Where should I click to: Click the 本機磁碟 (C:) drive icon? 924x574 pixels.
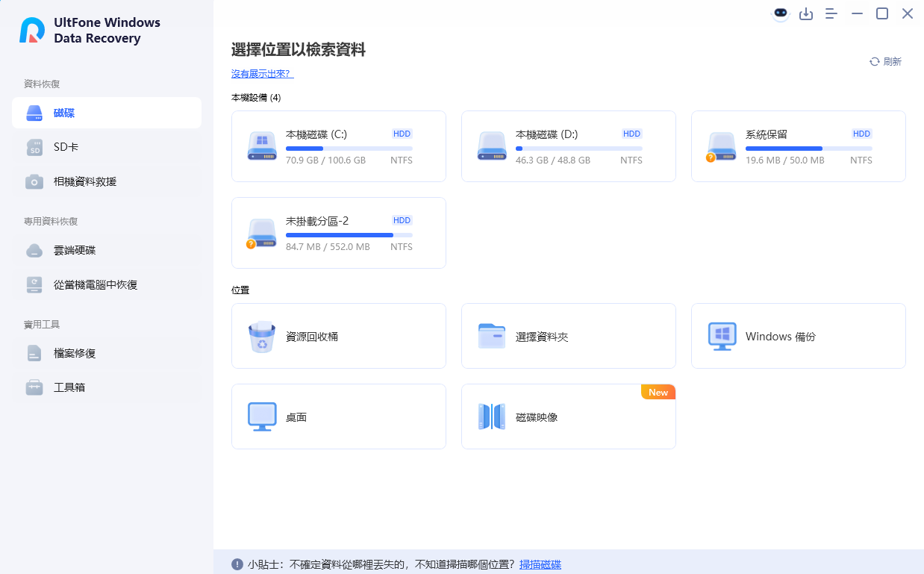262,146
